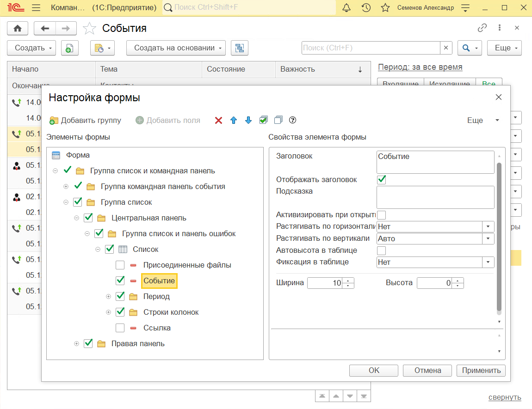Click the Создать button
The image size is (532, 409).
(x=31, y=48)
